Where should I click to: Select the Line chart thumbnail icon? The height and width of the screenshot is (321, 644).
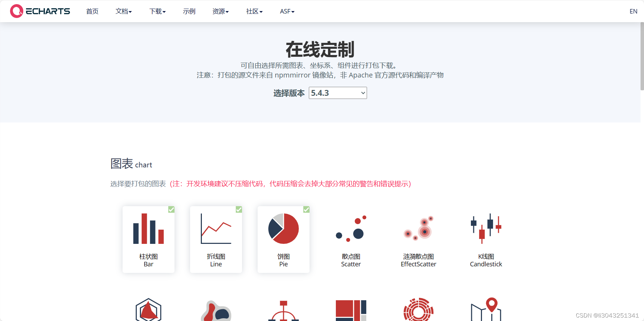pyautogui.click(x=216, y=228)
